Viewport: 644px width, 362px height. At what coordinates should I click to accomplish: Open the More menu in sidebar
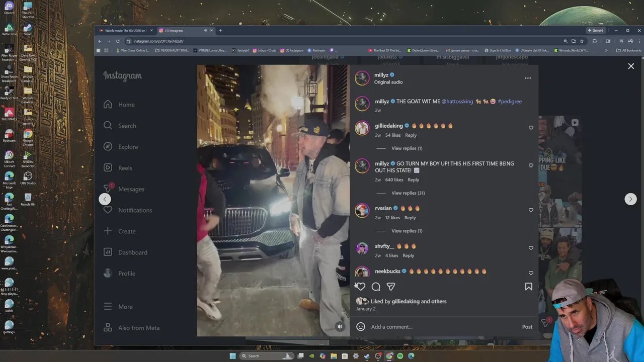coord(118,307)
